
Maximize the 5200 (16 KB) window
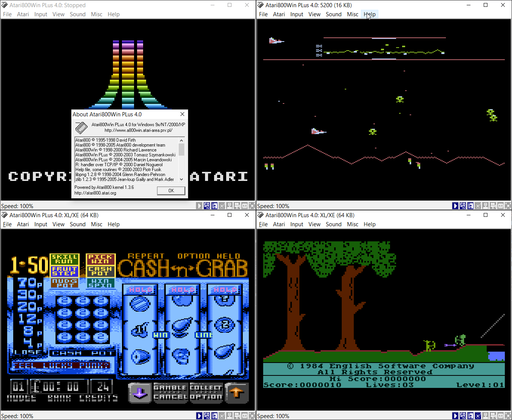[x=486, y=5]
